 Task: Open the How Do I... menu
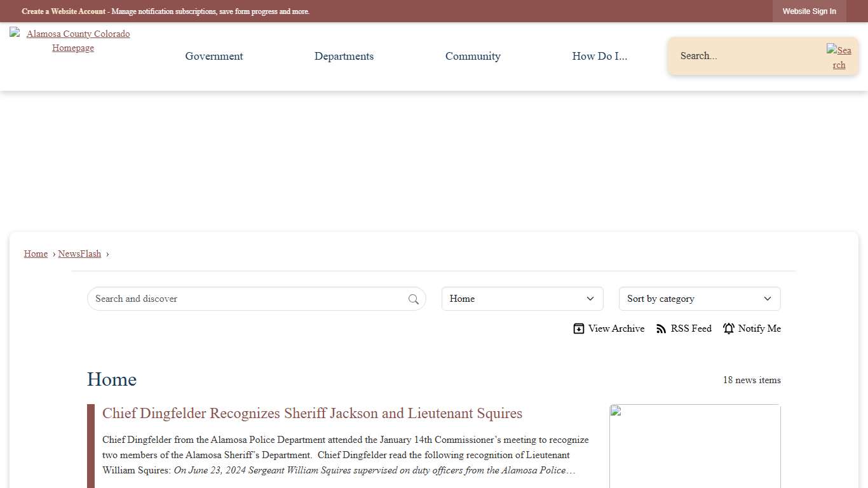(x=599, y=56)
